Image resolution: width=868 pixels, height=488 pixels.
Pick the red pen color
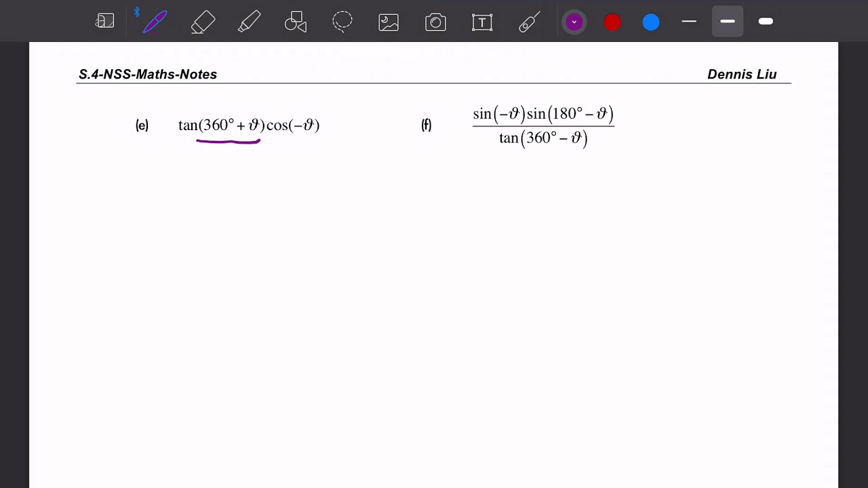click(612, 22)
